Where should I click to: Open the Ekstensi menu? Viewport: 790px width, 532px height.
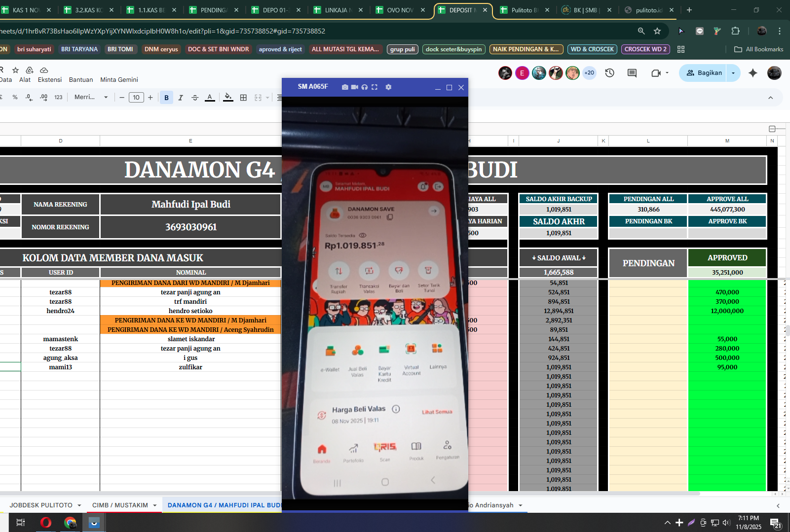(x=50, y=80)
